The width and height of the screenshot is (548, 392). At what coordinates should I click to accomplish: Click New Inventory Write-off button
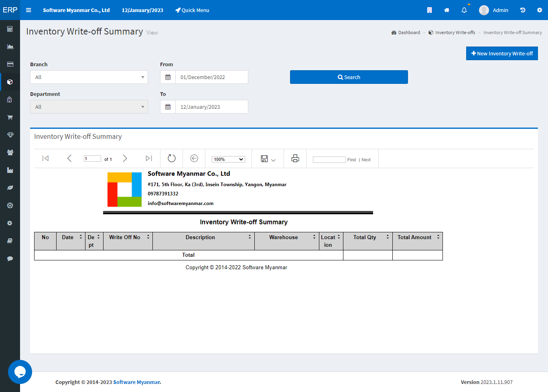coord(502,53)
